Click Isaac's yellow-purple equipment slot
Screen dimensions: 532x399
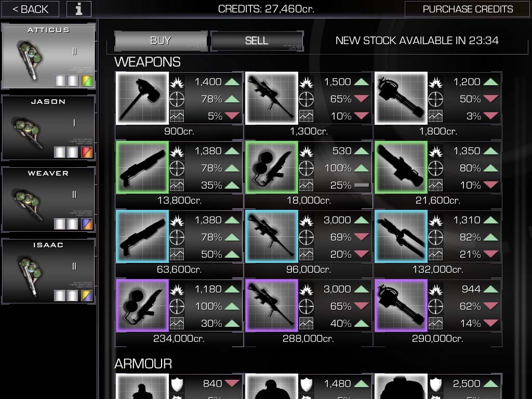coord(87,296)
